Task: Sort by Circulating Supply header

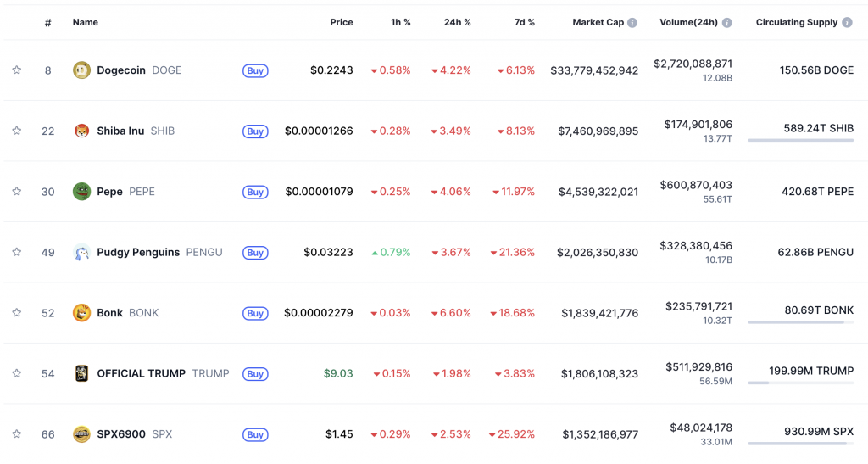Action: [797, 23]
